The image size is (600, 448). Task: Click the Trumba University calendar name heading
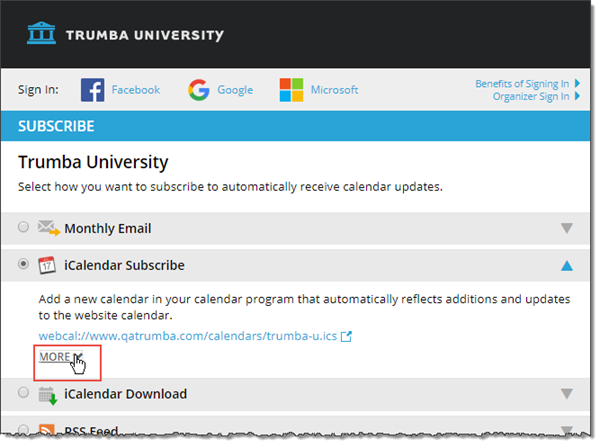(93, 162)
